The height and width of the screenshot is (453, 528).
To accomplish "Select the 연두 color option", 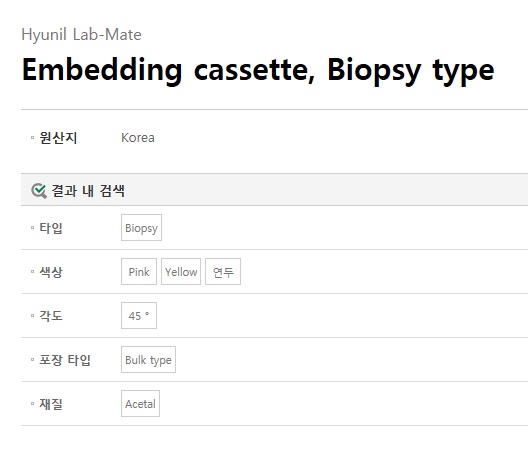I will coord(223,272).
